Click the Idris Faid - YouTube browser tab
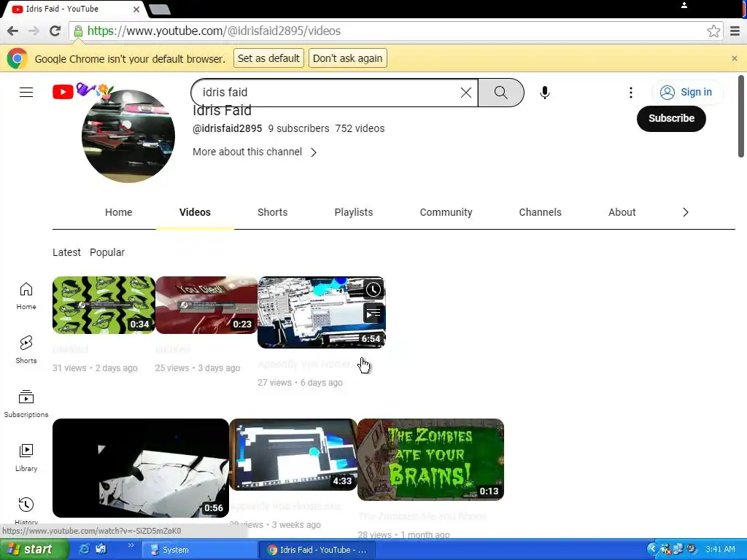 click(74, 9)
